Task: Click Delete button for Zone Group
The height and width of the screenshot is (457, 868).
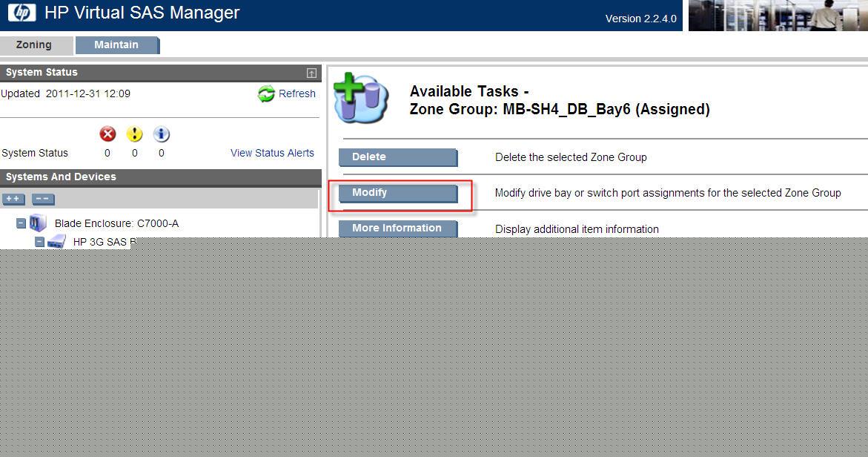Action: pyautogui.click(x=398, y=157)
